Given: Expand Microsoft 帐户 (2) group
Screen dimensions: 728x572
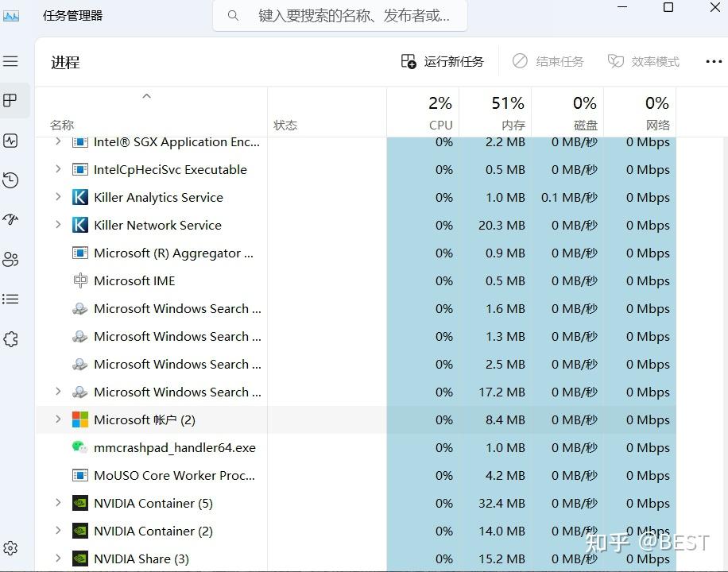Looking at the screenshot, I should (x=58, y=419).
